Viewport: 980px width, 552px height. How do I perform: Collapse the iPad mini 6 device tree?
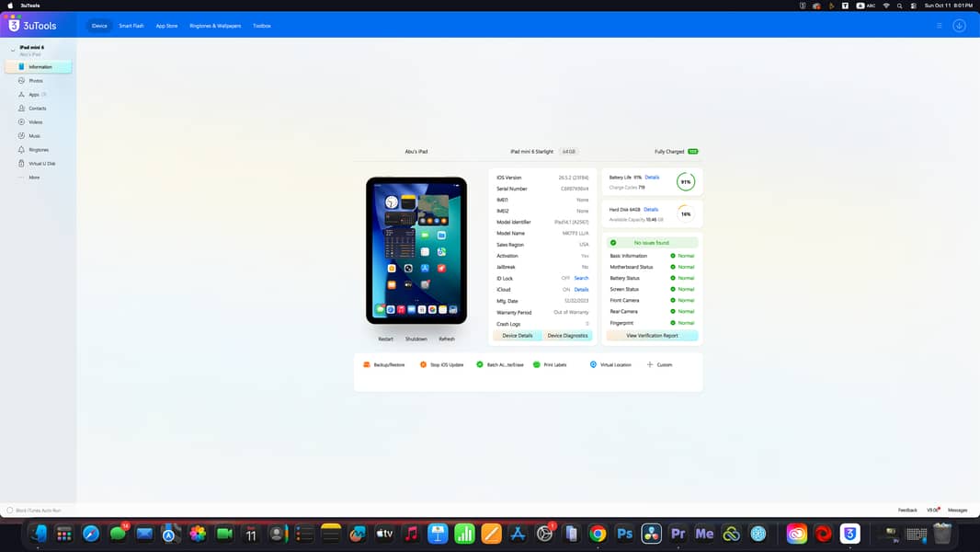pyautogui.click(x=13, y=50)
